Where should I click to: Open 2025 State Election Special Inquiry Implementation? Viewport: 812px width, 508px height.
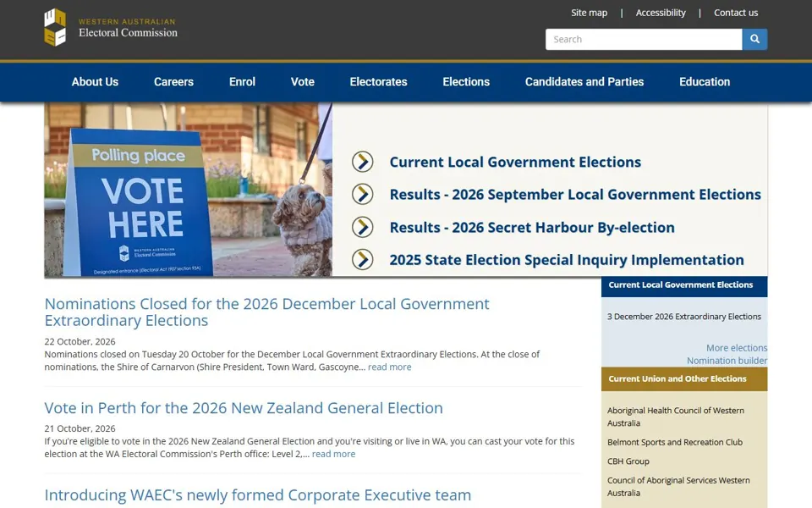567,260
